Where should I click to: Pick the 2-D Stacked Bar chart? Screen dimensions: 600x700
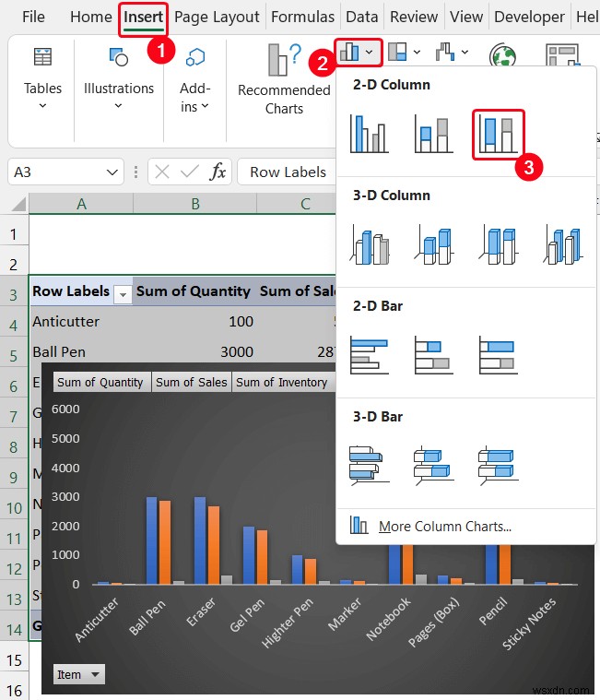[433, 355]
